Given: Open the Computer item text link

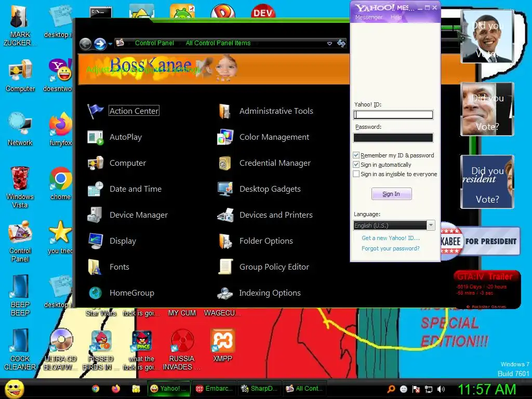Looking at the screenshot, I should [x=128, y=163].
